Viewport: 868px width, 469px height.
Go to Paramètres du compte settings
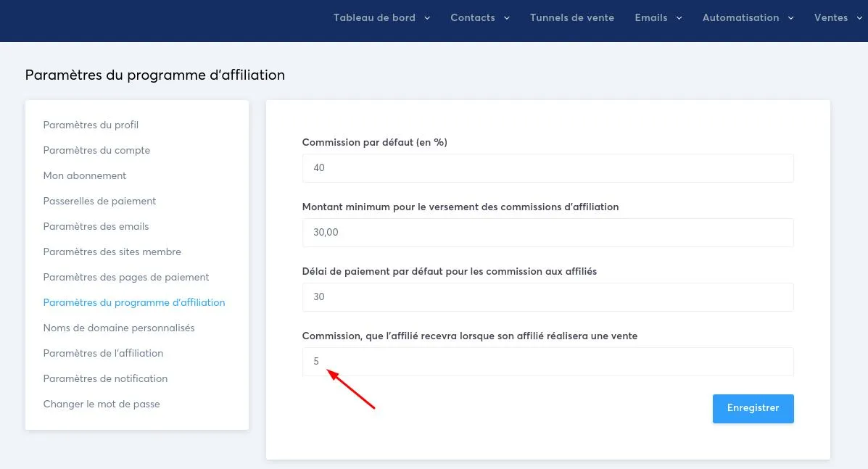(x=96, y=150)
